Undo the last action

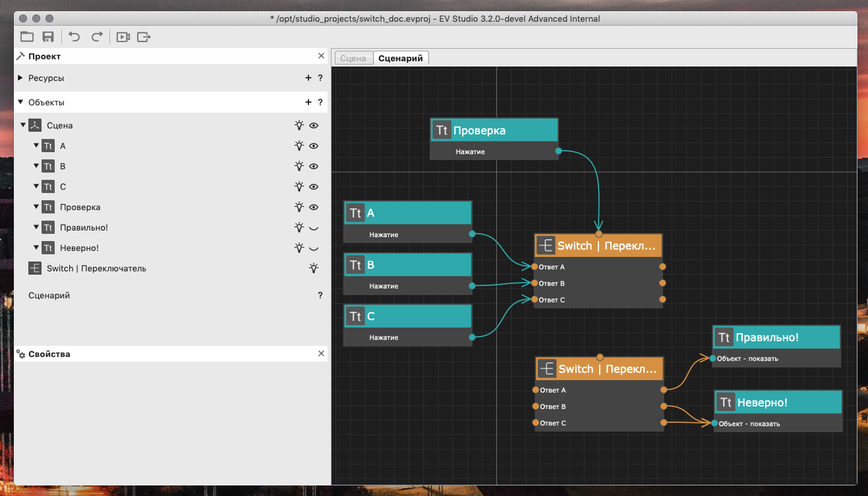click(74, 37)
